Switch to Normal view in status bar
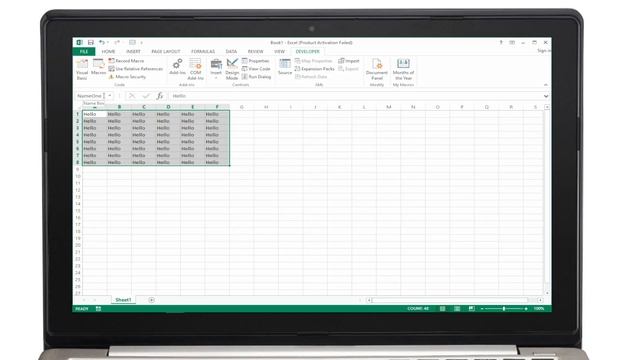 click(x=442, y=309)
